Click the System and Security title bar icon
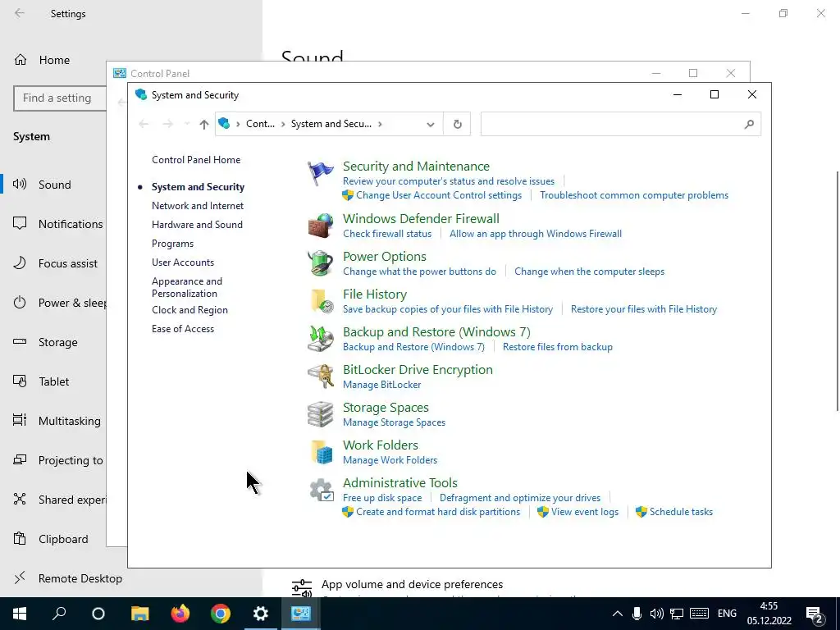840x630 pixels. coord(141,94)
